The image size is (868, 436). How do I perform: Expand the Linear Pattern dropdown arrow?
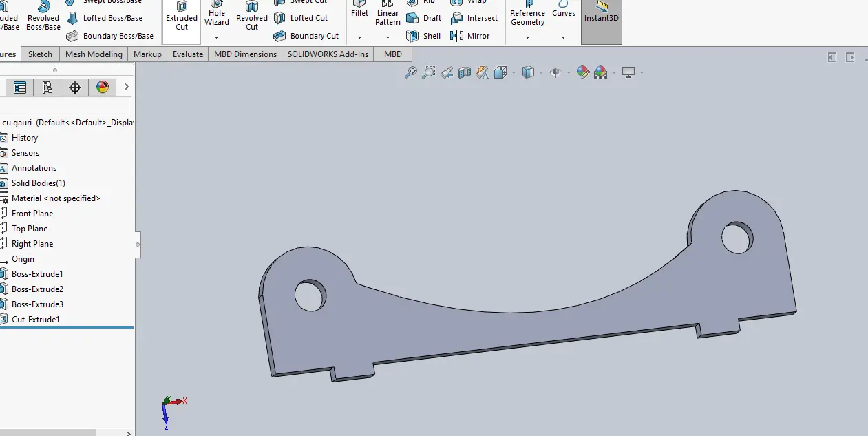(x=388, y=37)
